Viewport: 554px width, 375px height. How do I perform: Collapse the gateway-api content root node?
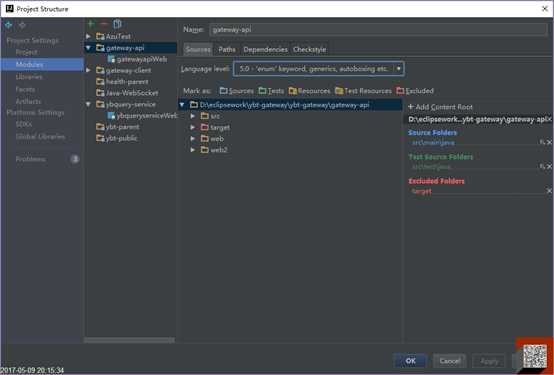coord(182,105)
